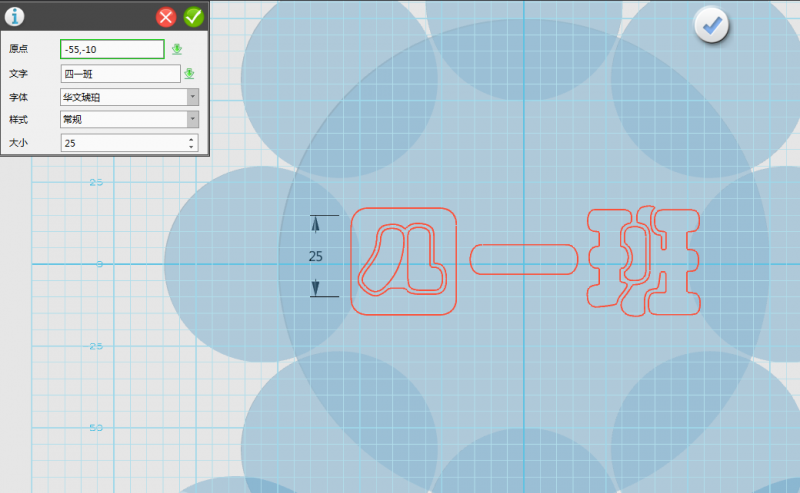This screenshot has width=800, height=493.
Task: Finish sketch with round blue checkmark button
Action: tap(711, 25)
